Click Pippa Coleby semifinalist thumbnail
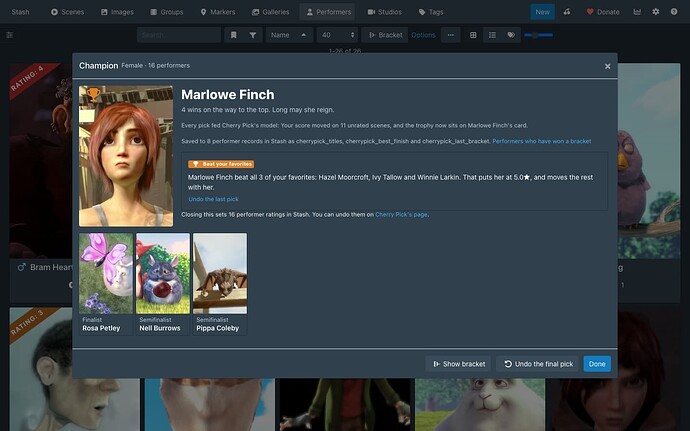Viewport: 690px width, 431px height. point(220,273)
